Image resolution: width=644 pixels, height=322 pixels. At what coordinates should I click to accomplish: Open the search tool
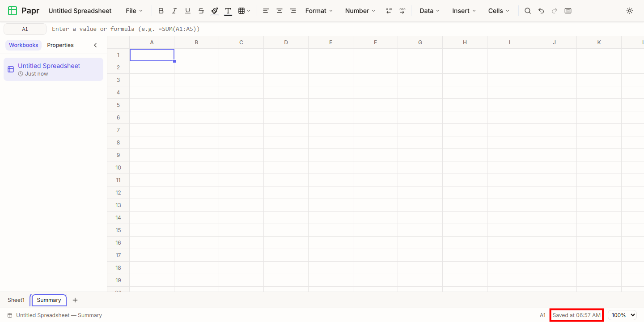[528, 11]
